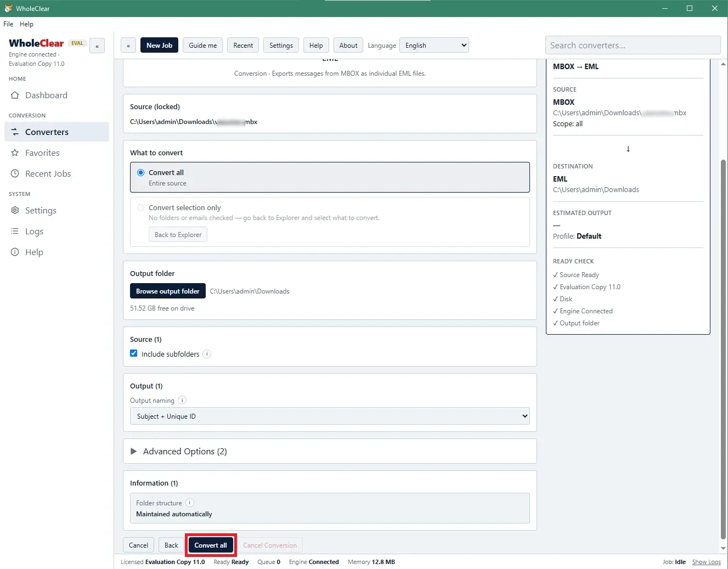
Task: Open the Help menu in menu bar
Action: point(26,24)
